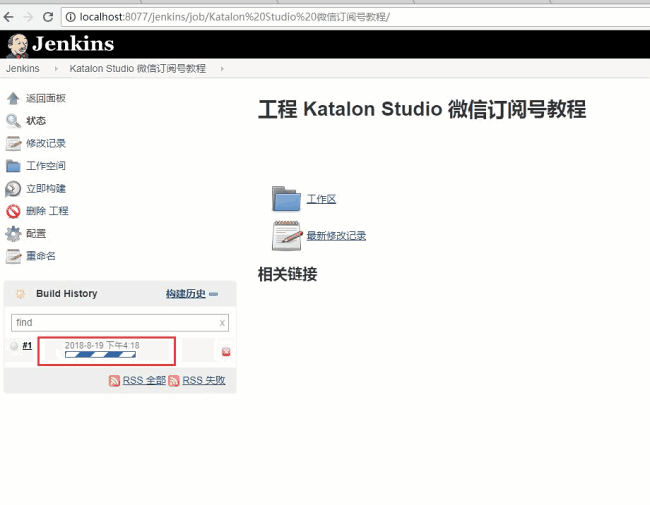This screenshot has width=650, height=505.
Task: Click the 立即构建 clock icon
Action: tap(13, 189)
